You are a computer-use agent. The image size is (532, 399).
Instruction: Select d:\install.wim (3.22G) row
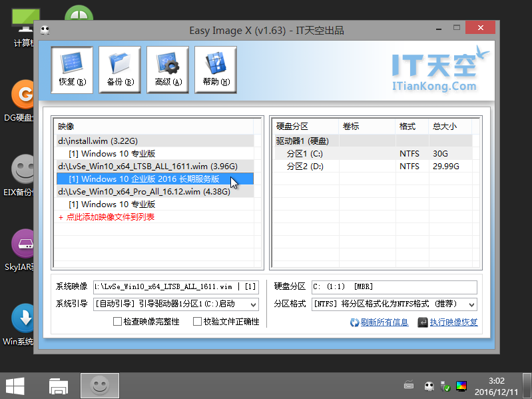[x=155, y=141]
